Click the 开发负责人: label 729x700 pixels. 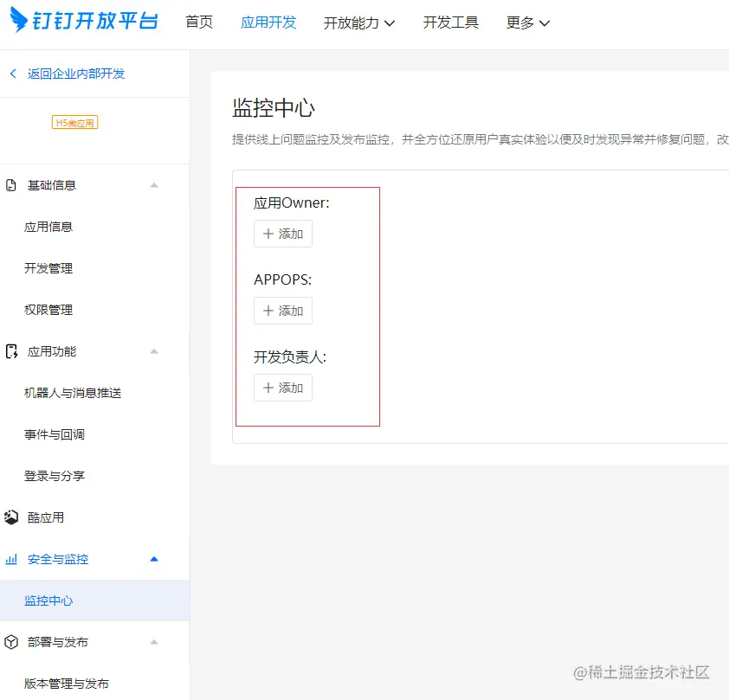click(290, 356)
